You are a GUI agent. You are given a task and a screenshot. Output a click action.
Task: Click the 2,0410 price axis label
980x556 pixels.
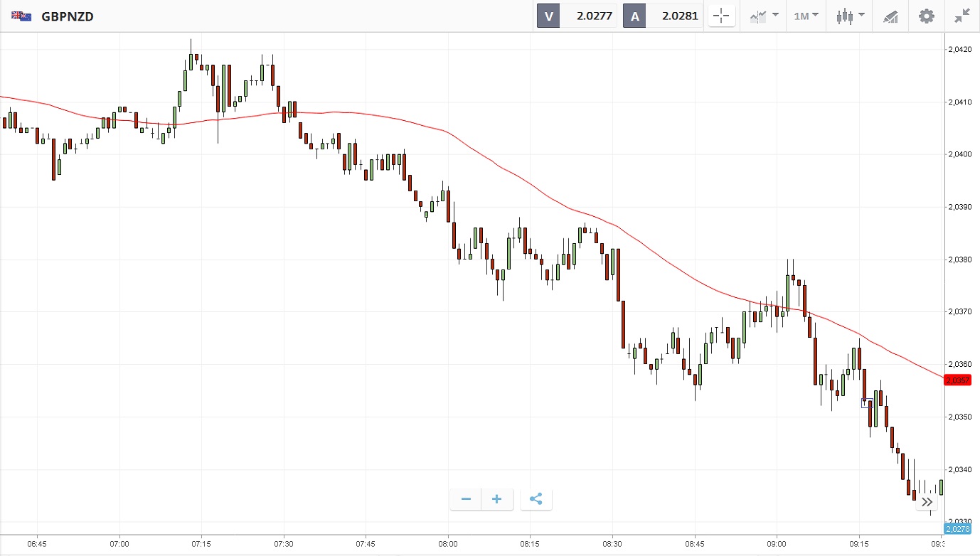pyautogui.click(x=959, y=102)
